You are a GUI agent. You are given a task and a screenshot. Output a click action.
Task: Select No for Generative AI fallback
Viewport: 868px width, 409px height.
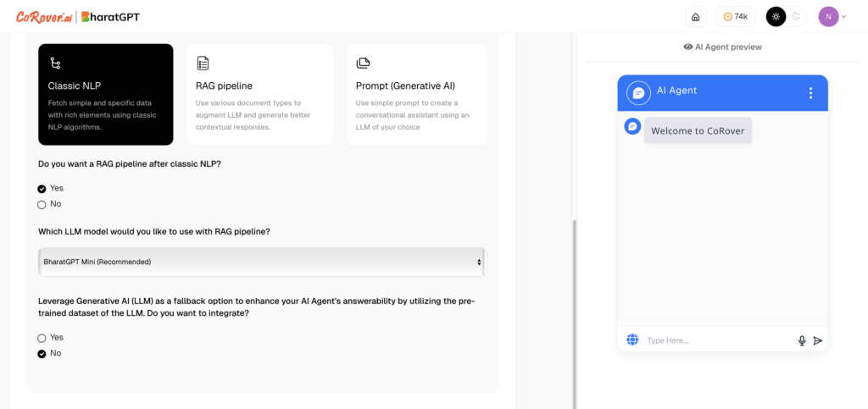pos(49,353)
